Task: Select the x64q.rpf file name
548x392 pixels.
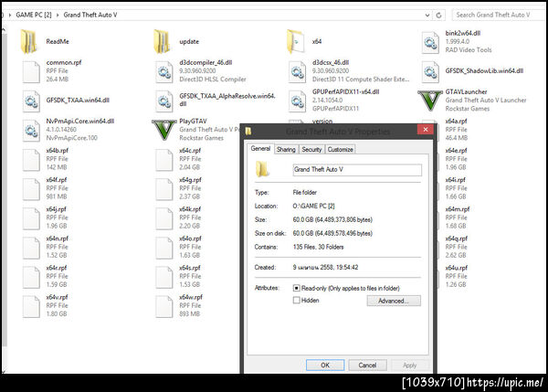Action: pos(456,238)
